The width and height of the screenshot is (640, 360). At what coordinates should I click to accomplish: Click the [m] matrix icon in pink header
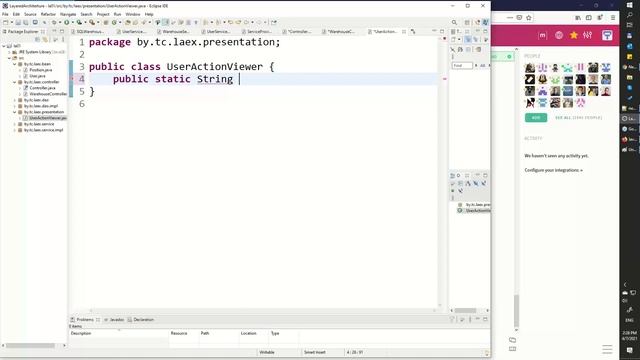pos(542,36)
